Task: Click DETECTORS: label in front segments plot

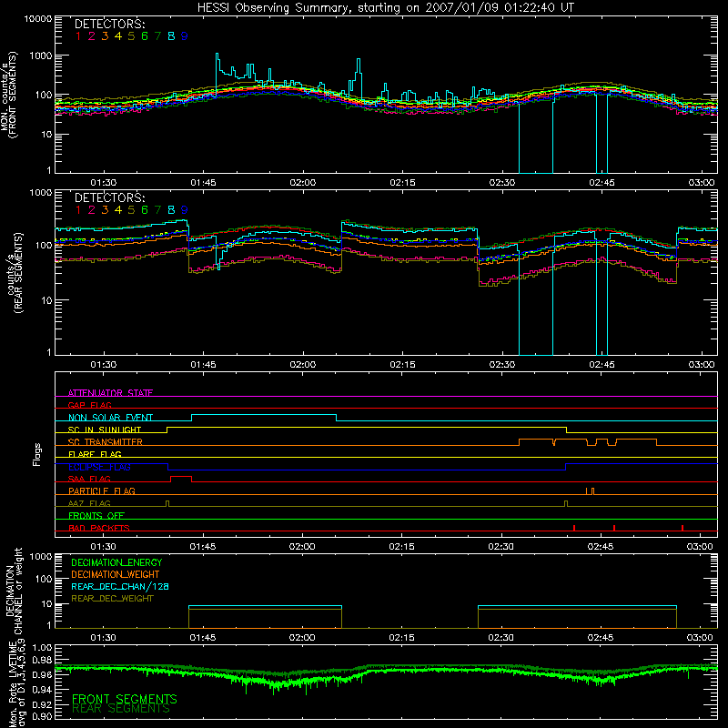Action: [109, 24]
